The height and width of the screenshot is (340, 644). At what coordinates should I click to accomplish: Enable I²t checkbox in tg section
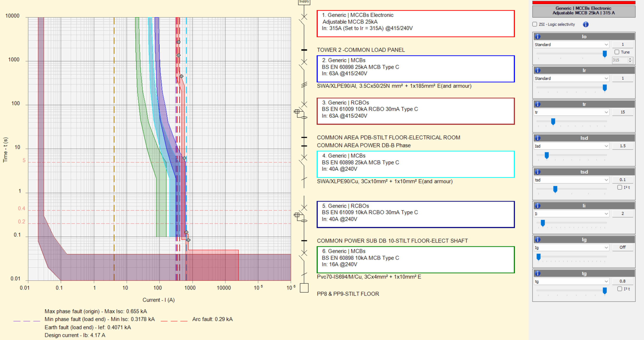tap(620, 289)
